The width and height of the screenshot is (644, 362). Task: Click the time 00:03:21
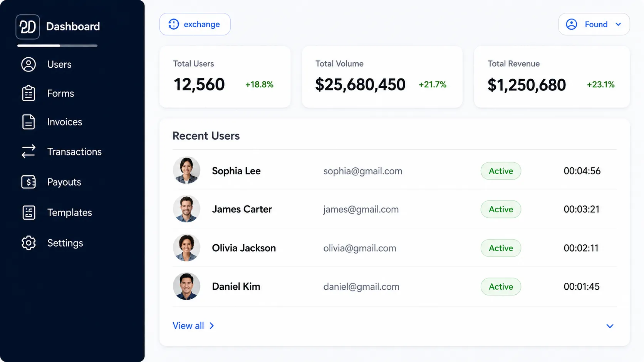pos(582,209)
